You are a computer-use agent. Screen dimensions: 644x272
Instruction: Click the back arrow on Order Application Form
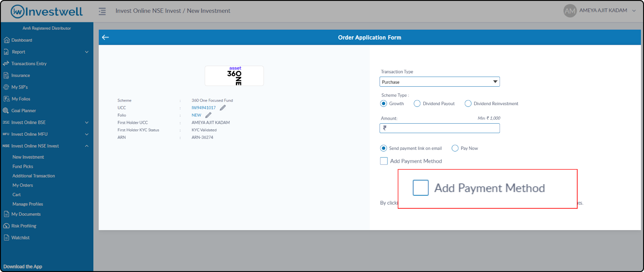click(105, 37)
